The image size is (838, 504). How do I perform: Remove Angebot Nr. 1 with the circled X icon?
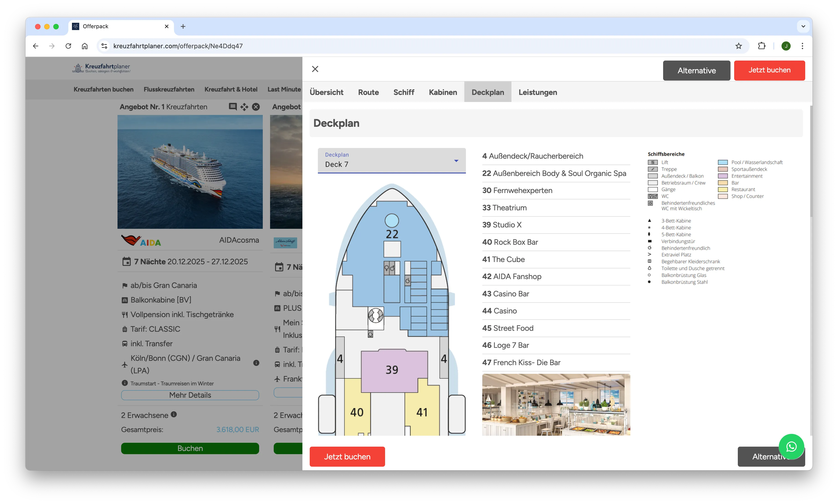(x=256, y=107)
